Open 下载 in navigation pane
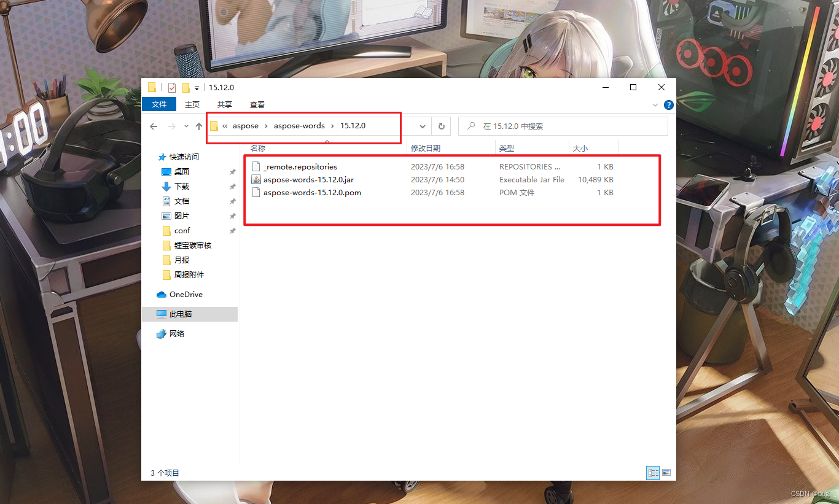 (x=182, y=186)
